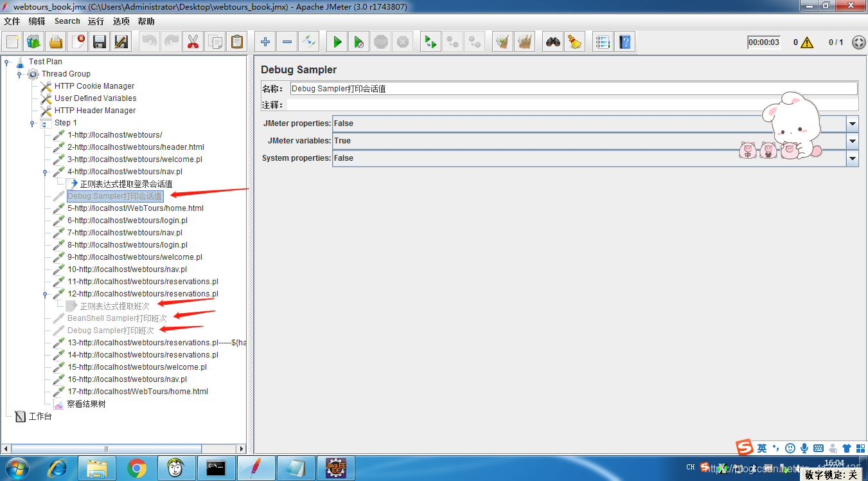Open the 文件 menu
Screen dimensions: 868x481
(x=12, y=21)
